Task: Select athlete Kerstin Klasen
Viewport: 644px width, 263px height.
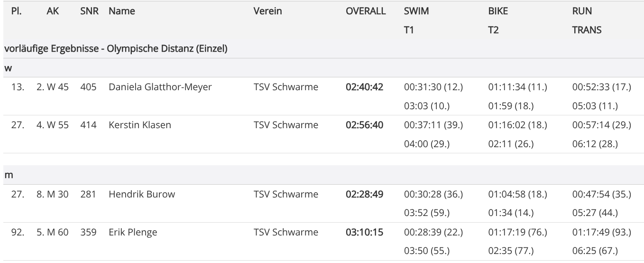Action: (140, 125)
